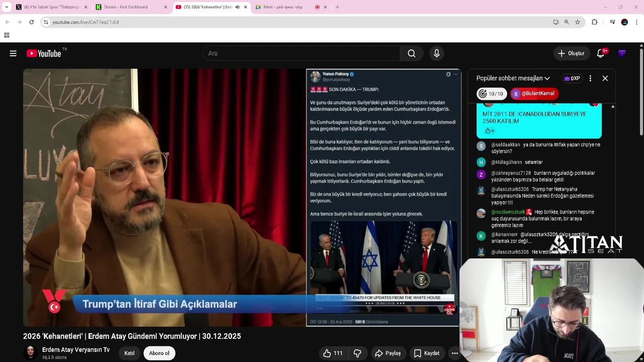Click the Katıl join button
Image resolution: width=644 pixels, height=362 pixels.
tap(129, 353)
